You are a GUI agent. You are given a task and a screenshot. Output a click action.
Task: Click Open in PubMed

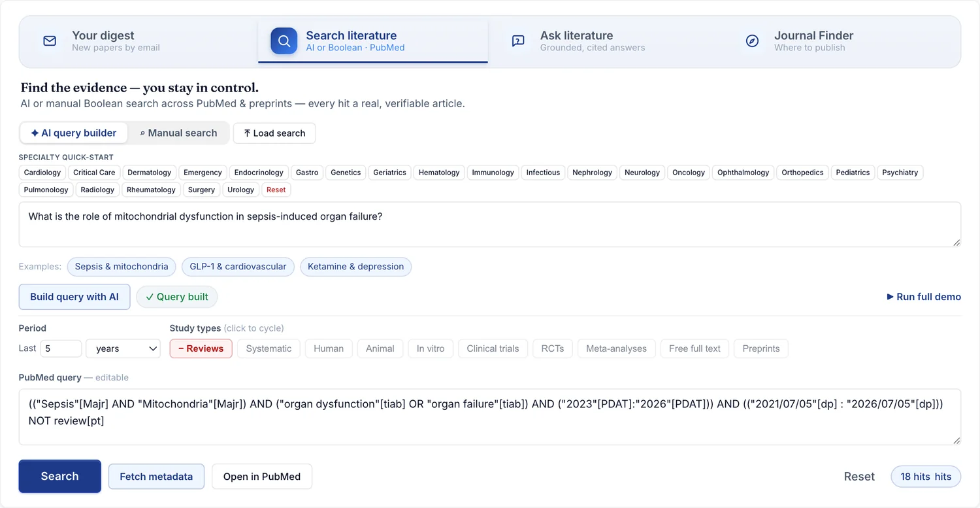click(x=262, y=477)
